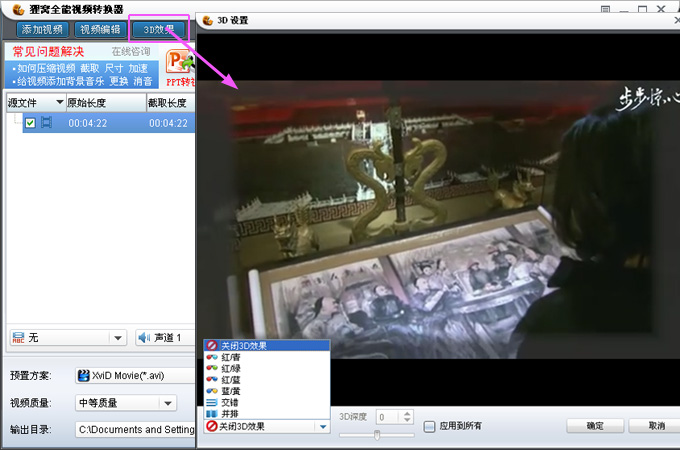
Task: Select 关闭3D效果 in the dropdown list
Action: pos(267,346)
